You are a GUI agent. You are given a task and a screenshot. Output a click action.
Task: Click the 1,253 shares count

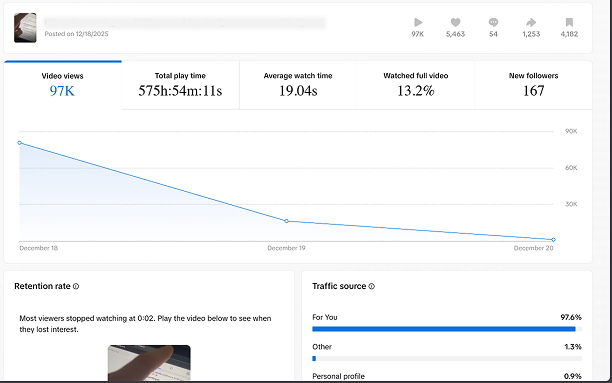point(531,34)
